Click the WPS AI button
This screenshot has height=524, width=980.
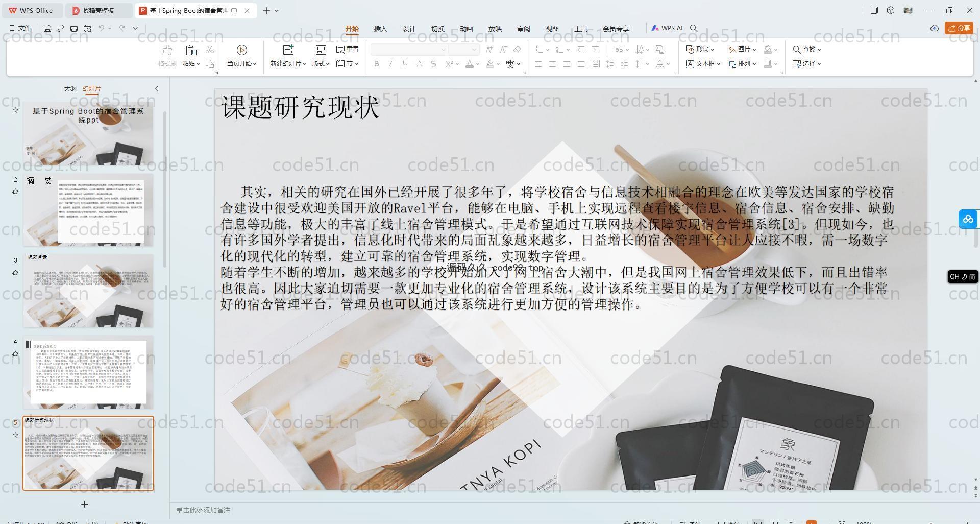(x=667, y=28)
